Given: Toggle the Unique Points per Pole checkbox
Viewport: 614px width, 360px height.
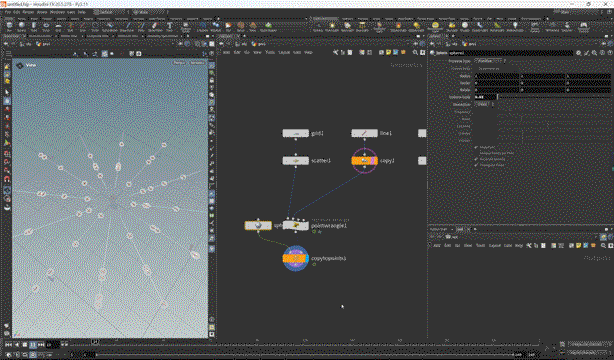Looking at the screenshot, I should 477,153.
